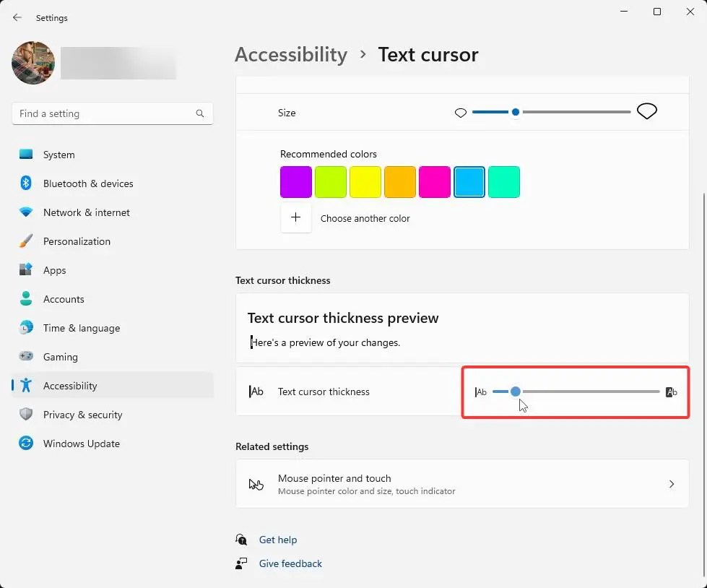Image resolution: width=707 pixels, height=588 pixels.
Task: Click the System monitor icon
Action: (26, 154)
